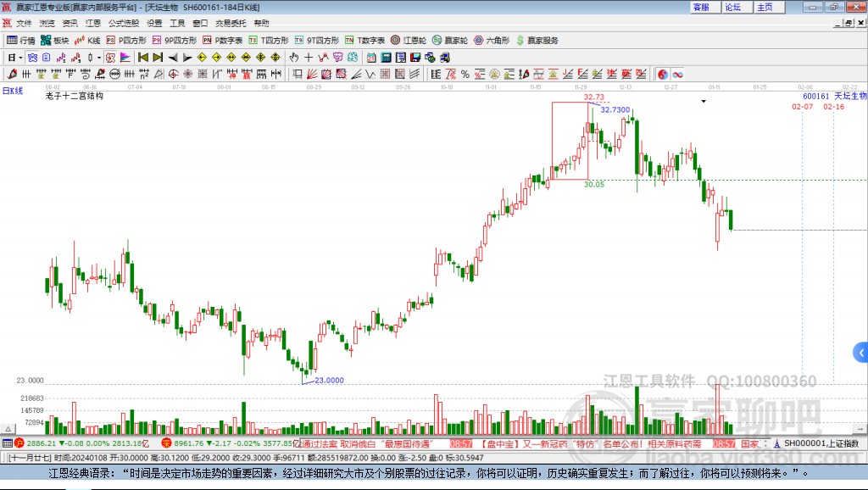
Task: Click the blue infinity symbol icon
Action: (677, 74)
